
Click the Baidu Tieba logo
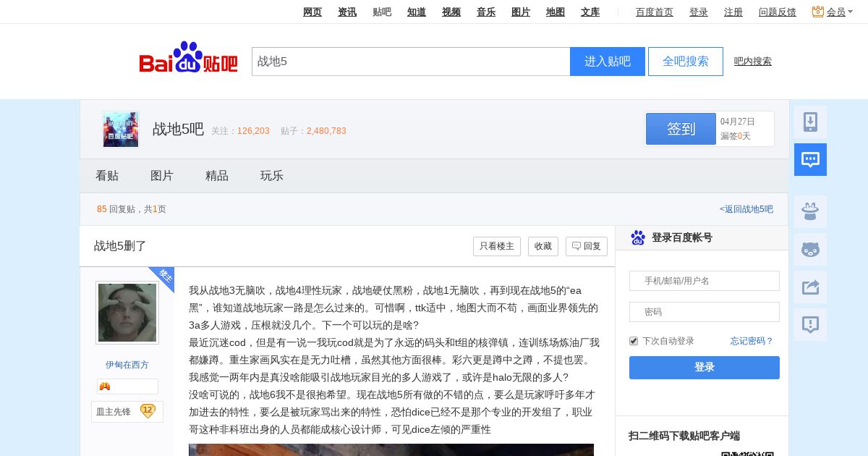coord(188,57)
